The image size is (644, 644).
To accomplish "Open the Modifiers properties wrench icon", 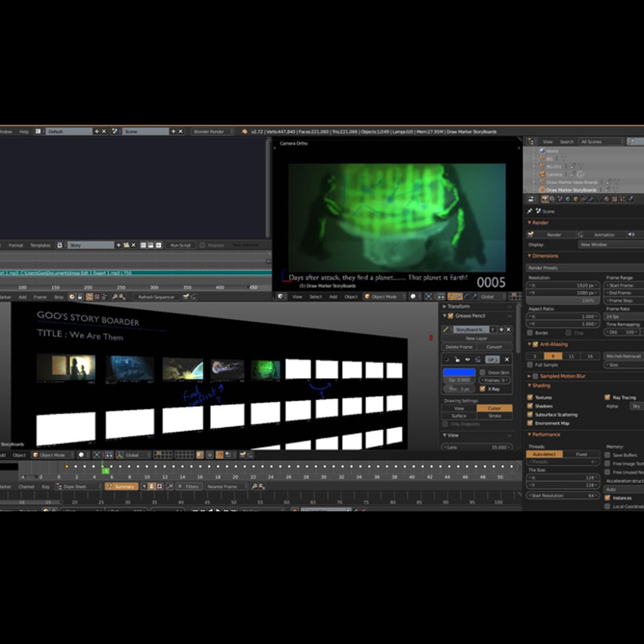I will tap(591, 199).
